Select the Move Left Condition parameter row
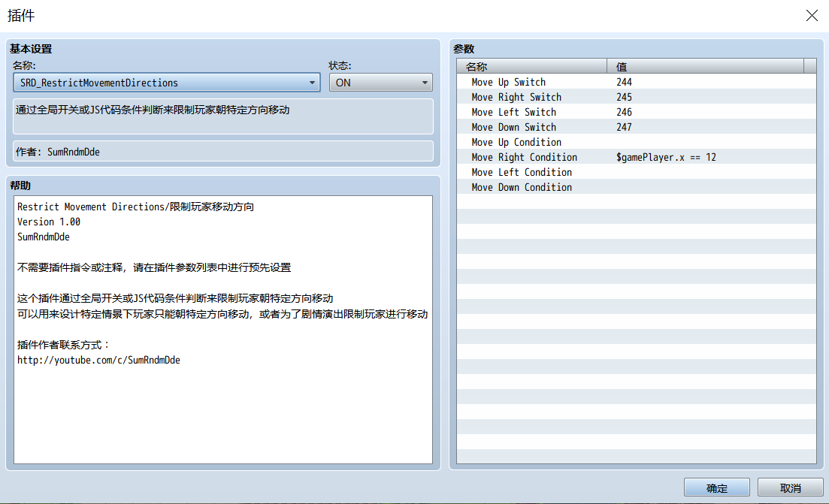Image resolution: width=829 pixels, height=504 pixels. coord(637,172)
